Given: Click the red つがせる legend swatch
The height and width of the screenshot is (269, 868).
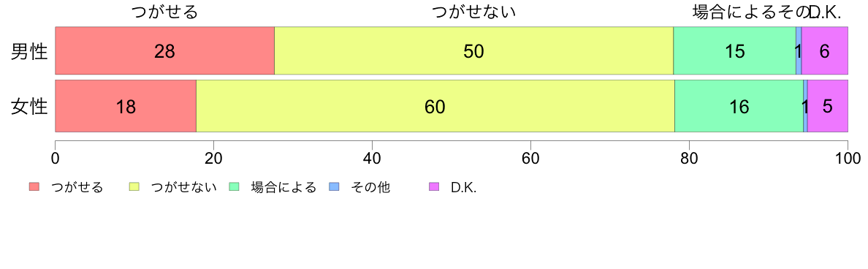Looking at the screenshot, I should click(x=35, y=187).
